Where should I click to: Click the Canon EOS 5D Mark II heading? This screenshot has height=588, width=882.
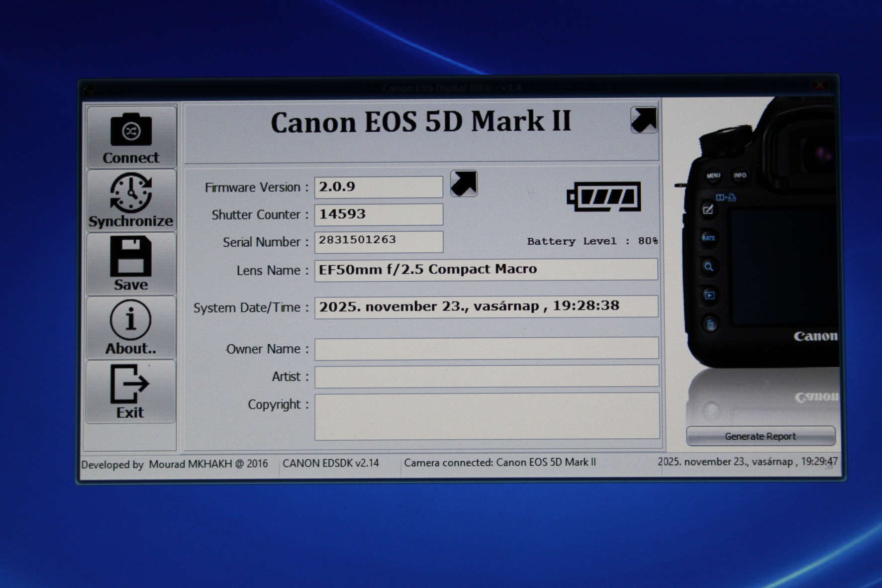[421, 122]
